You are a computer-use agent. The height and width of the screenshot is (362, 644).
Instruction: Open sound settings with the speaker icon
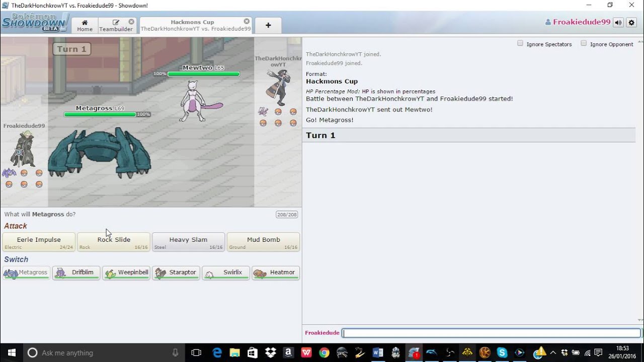618,23
